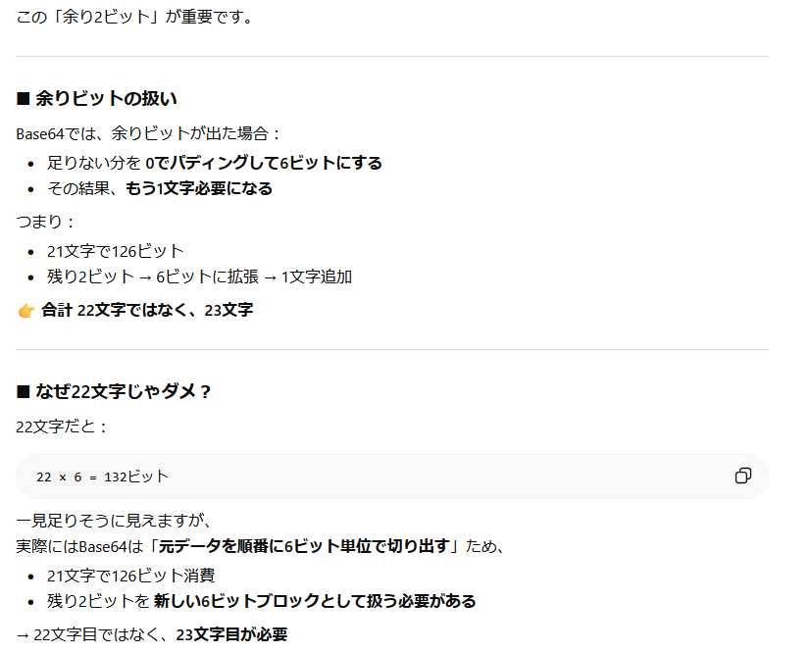Click the text "つまり："
The width and height of the screenshot is (812, 653).
(x=46, y=222)
